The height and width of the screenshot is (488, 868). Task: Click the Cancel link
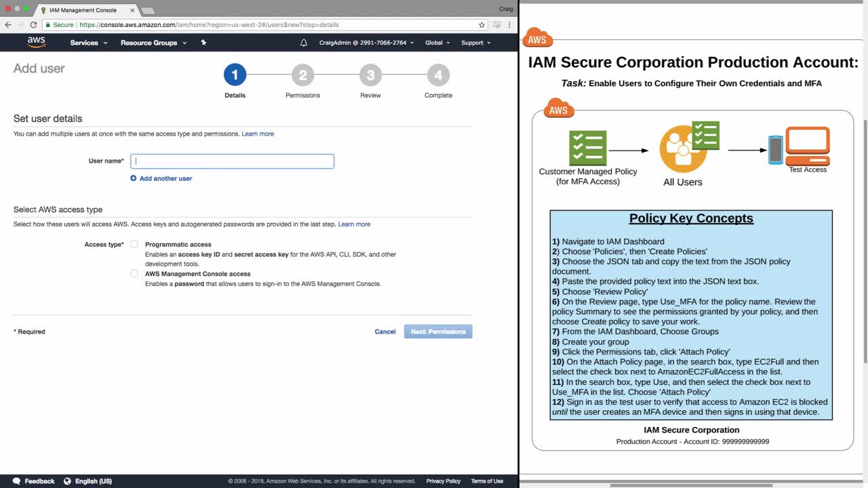tap(385, 331)
